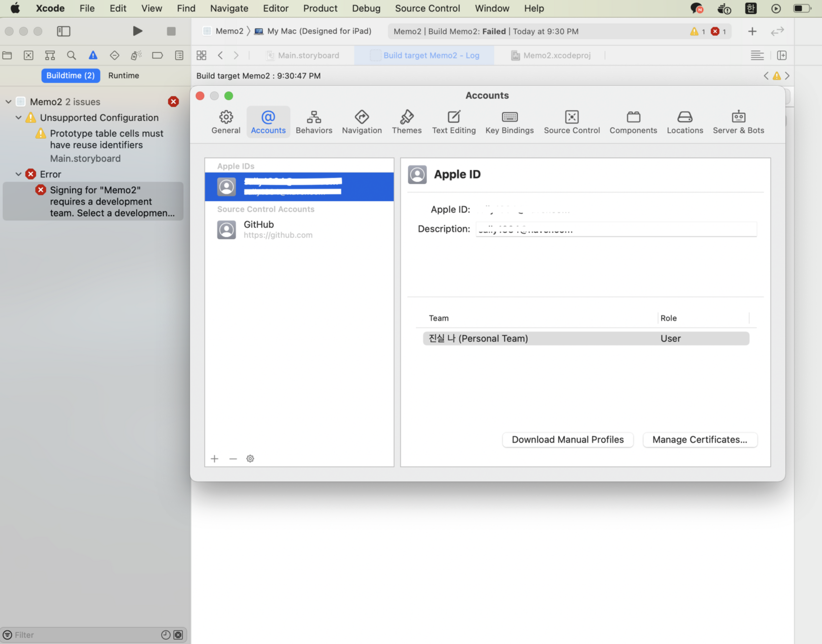
Task: Click the Stop button in Xcode toolbar
Action: [x=171, y=31]
